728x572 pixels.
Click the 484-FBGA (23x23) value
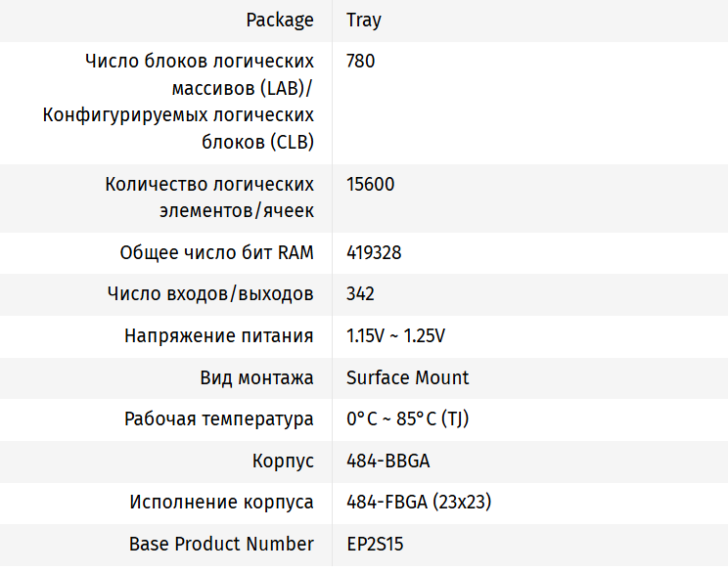tap(419, 503)
